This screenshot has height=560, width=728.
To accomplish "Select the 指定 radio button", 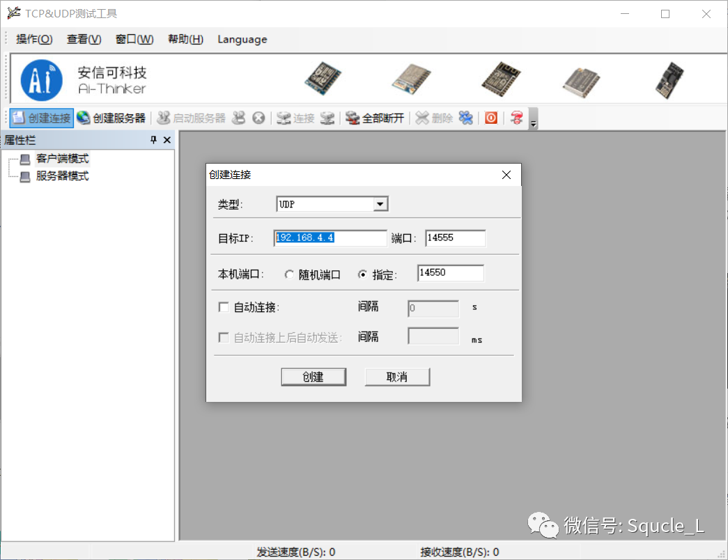I will (x=363, y=275).
